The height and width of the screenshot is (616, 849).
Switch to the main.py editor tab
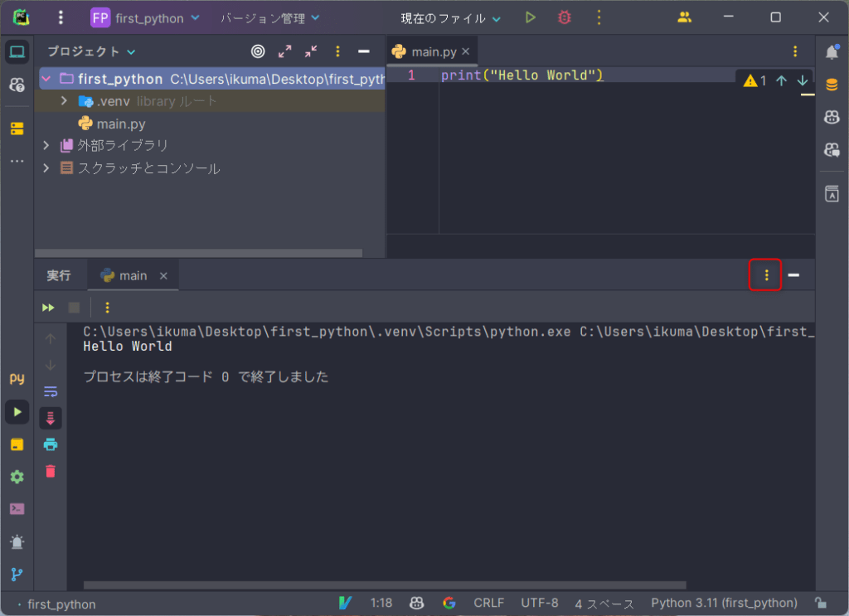click(431, 51)
